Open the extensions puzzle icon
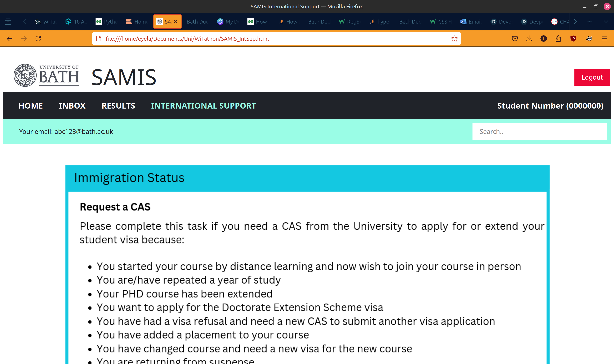 click(558, 39)
